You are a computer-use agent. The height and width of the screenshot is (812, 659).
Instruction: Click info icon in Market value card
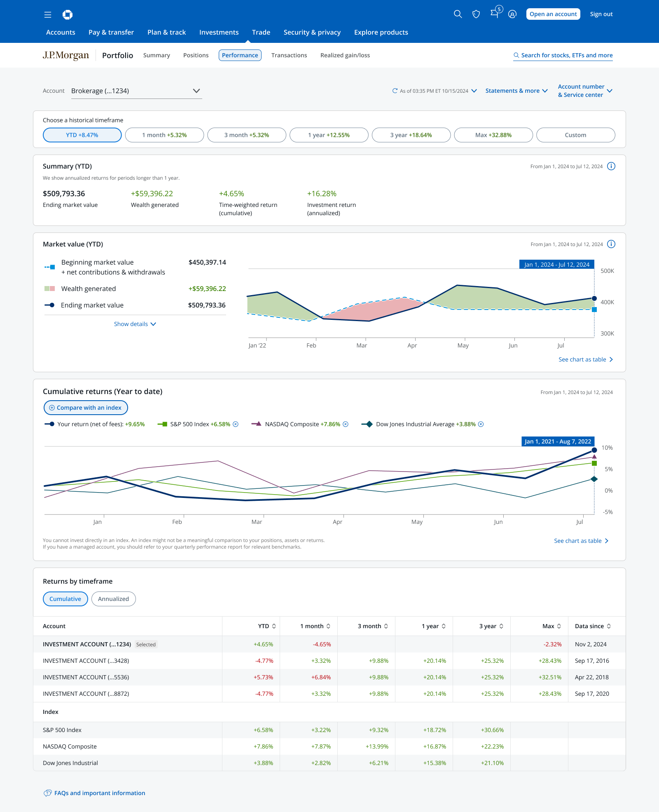click(x=611, y=244)
